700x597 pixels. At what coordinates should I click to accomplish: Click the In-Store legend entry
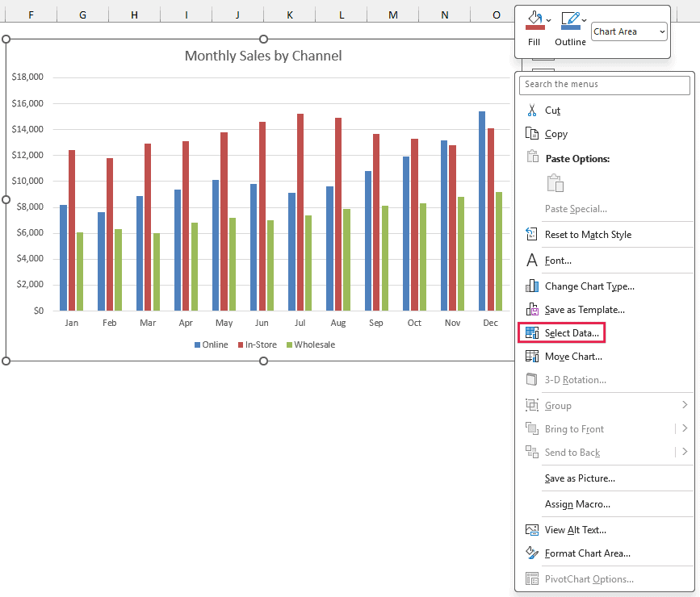coord(257,344)
